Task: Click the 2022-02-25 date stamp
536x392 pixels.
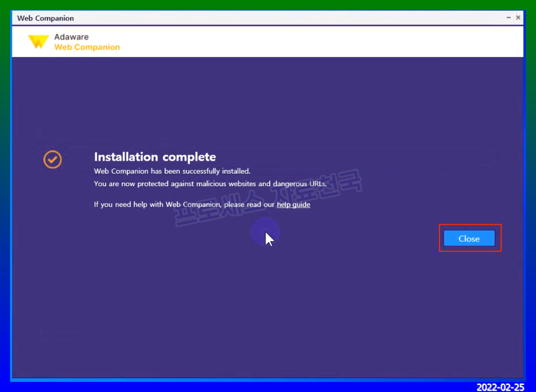Action: (500, 387)
